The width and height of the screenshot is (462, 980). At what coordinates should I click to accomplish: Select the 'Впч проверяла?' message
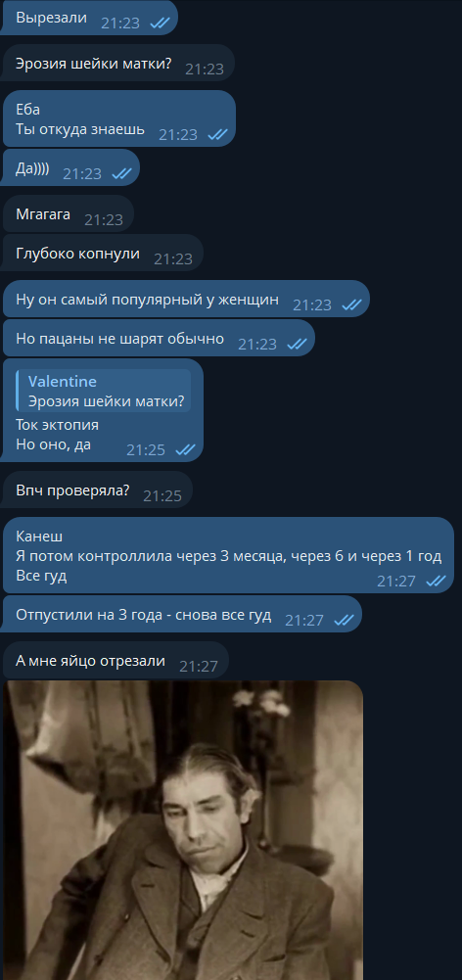click(x=98, y=490)
